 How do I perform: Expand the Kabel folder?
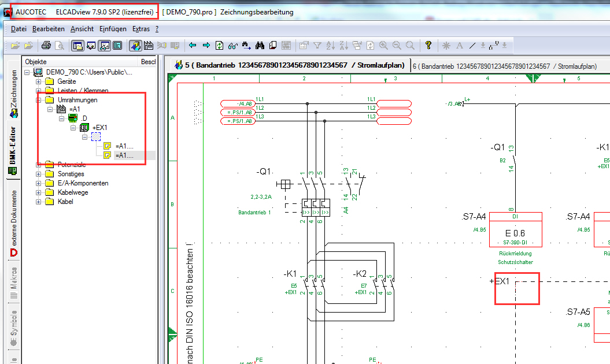38,202
